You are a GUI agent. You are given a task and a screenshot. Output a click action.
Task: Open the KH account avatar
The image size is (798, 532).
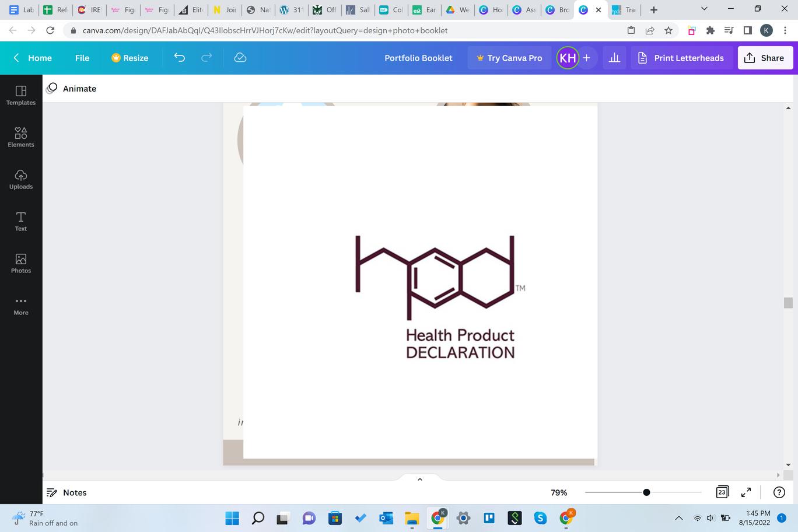point(568,58)
